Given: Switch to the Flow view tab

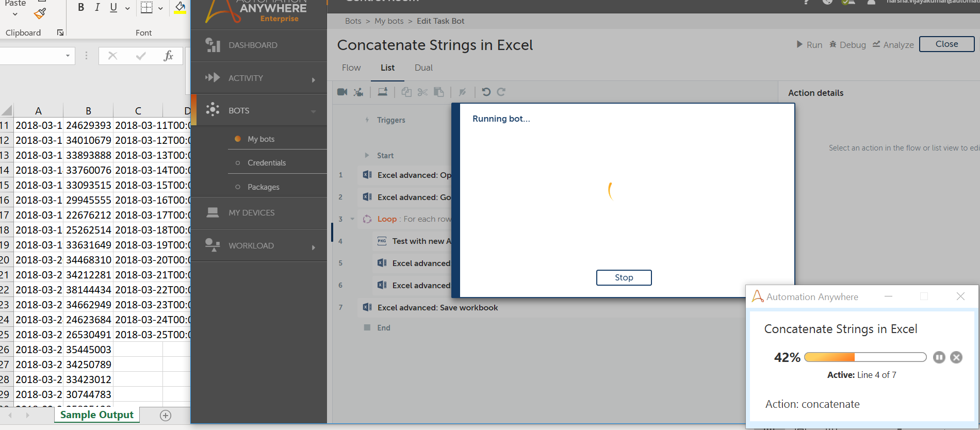Looking at the screenshot, I should pyautogui.click(x=351, y=68).
